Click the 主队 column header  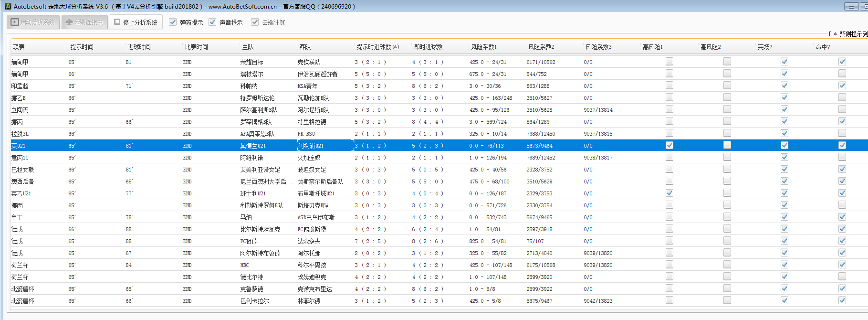pos(248,47)
